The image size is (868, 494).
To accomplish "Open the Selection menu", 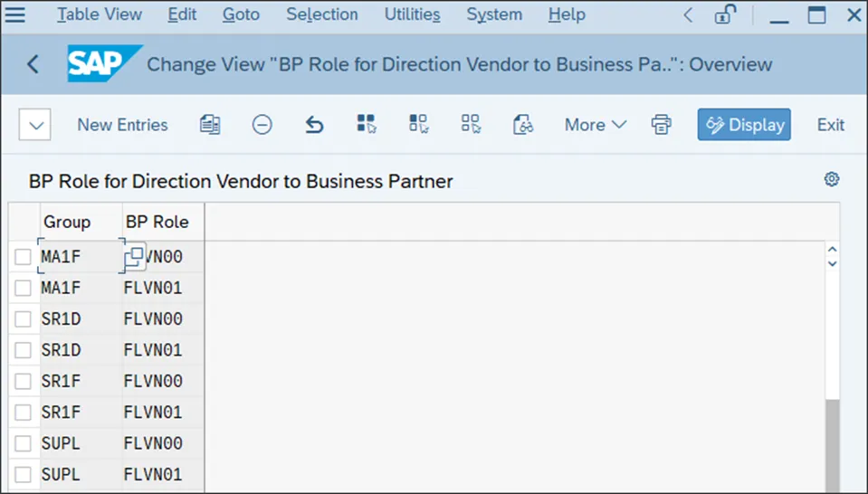I will point(321,14).
